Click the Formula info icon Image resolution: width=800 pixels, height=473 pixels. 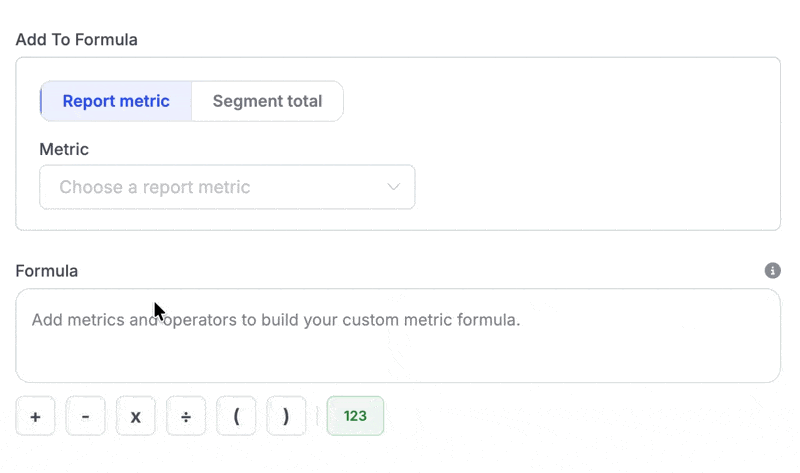click(x=772, y=270)
